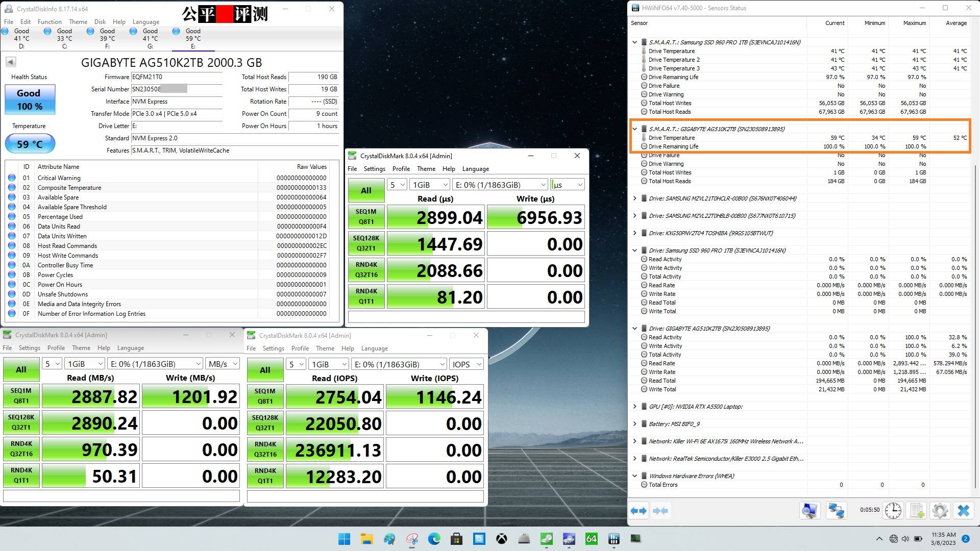Click the double-arrow columns icon in HWiNFO

point(639,511)
